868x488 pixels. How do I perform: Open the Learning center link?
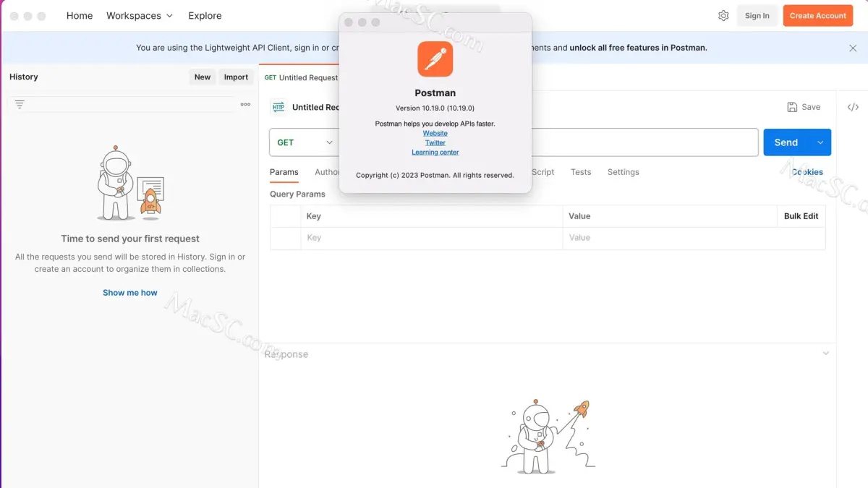coord(435,152)
